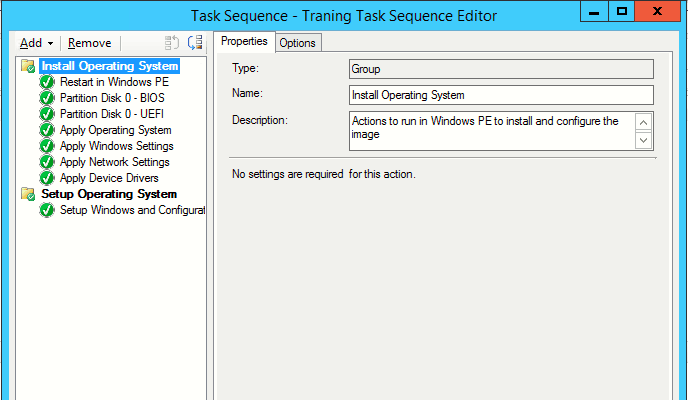Select the Setup Operating System group label
This screenshot has height=400, width=688.
coord(109,194)
